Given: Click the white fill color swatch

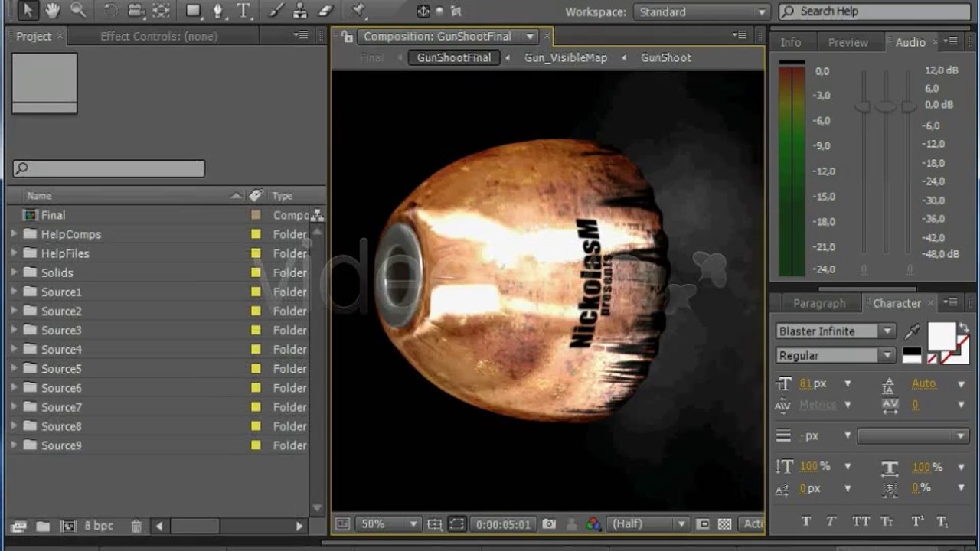Looking at the screenshot, I should tap(942, 335).
